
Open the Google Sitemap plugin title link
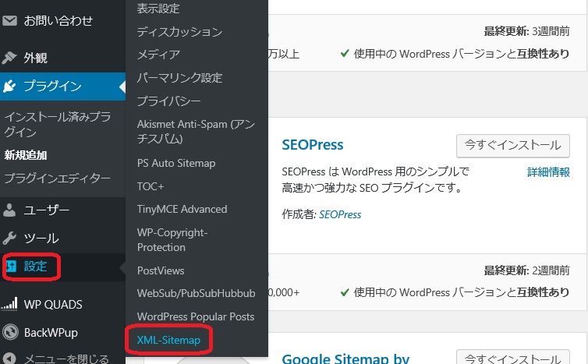[x=345, y=359]
